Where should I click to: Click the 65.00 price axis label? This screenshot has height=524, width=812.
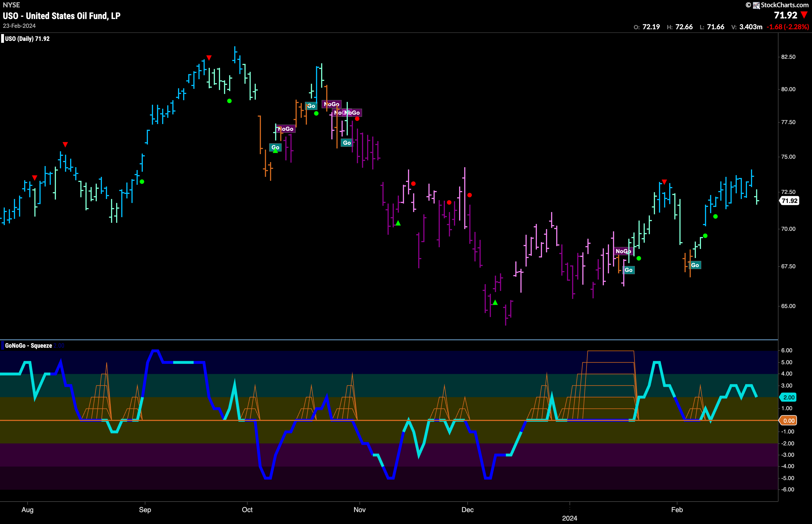[x=788, y=306]
